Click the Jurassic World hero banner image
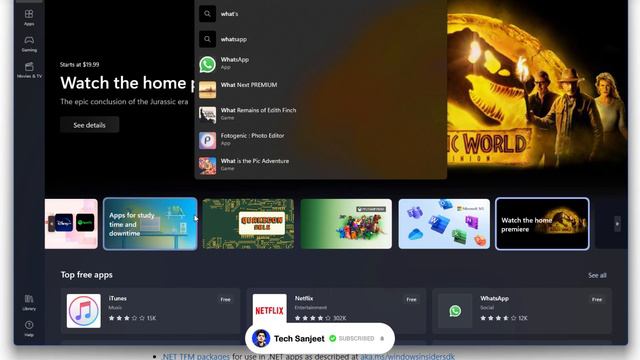Viewport: 640px width, 360px height. (x=538, y=90)
